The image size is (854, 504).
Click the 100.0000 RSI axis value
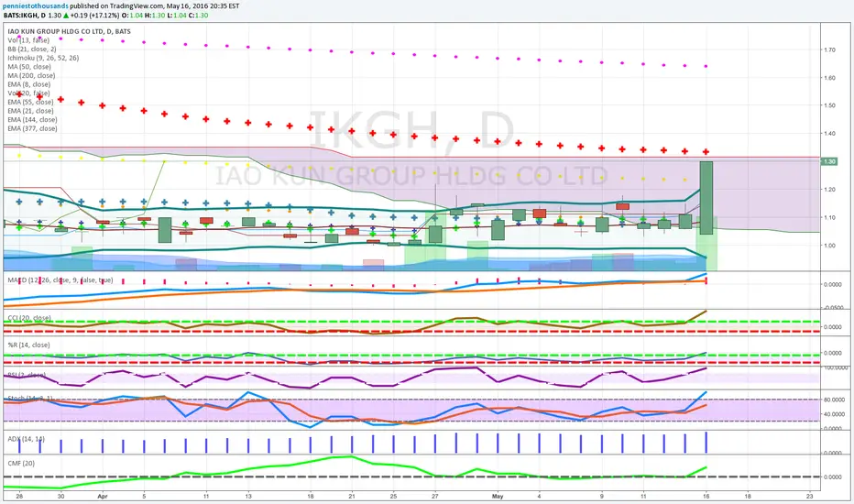[834, 367]
